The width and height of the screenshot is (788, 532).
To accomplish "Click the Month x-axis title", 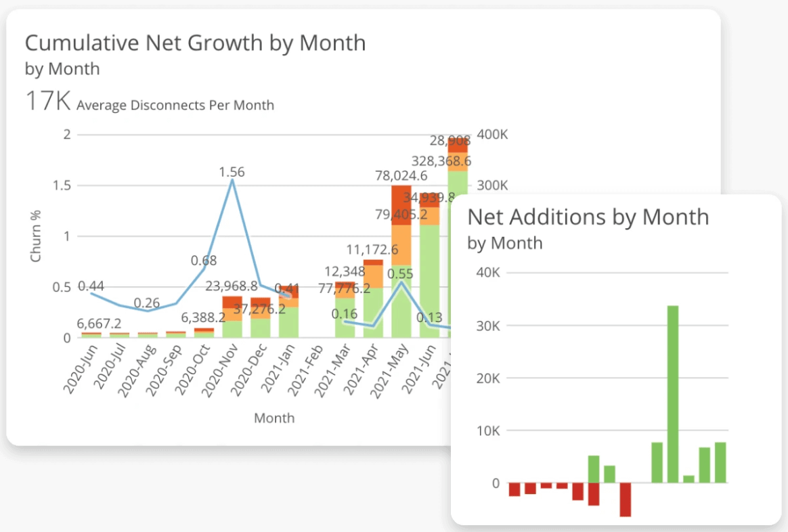I will coord(274,418).
